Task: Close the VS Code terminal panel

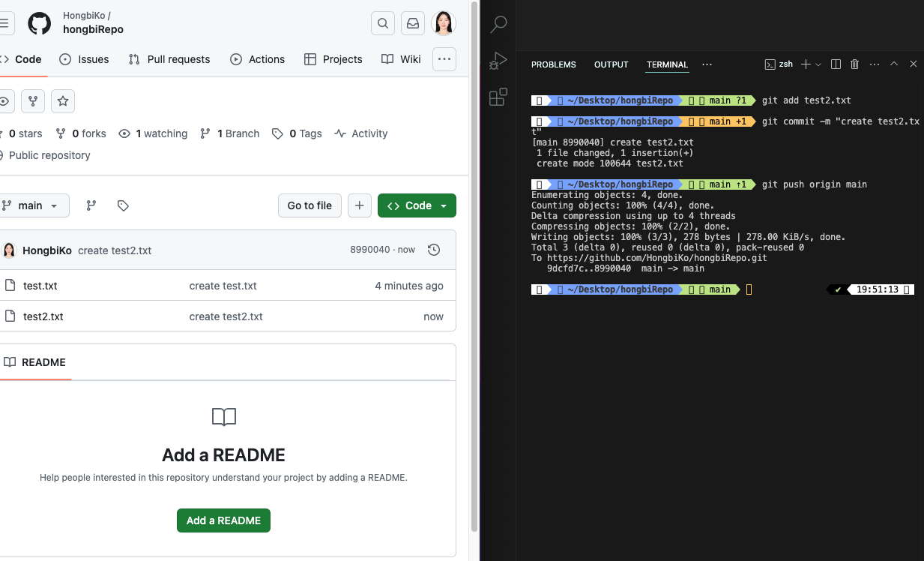Action: (x=914, y=64)
